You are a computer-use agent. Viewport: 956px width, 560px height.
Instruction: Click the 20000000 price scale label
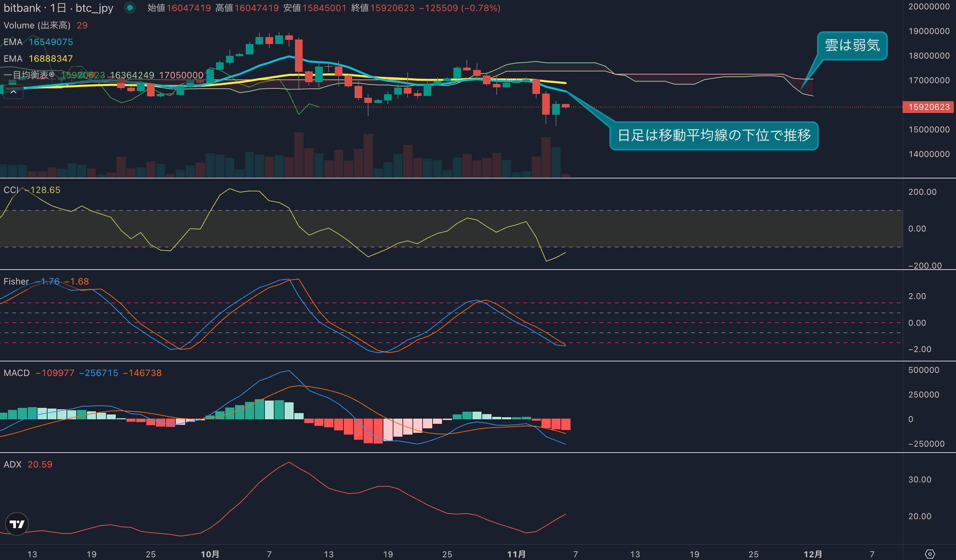(929, 7)
